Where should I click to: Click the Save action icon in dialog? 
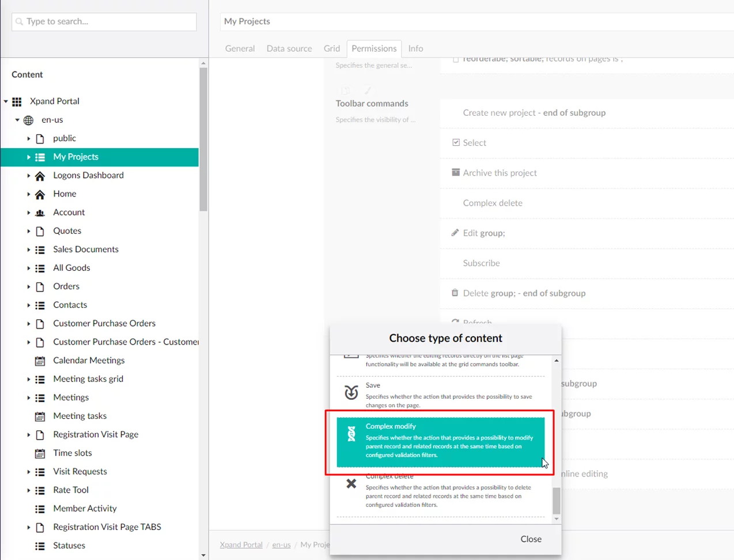coord(351,393)
